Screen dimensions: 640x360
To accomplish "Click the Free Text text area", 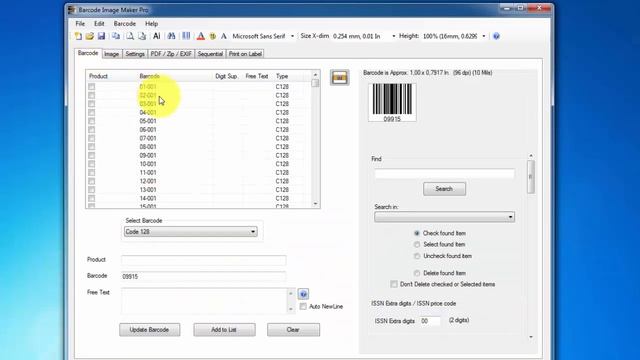I will 204,301.
